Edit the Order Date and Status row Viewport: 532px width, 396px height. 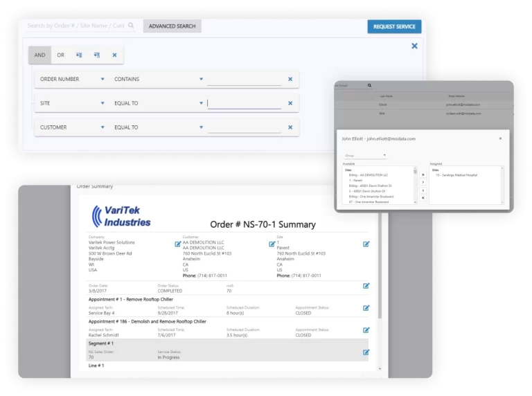pyautogui.click(x=366, y=286)
